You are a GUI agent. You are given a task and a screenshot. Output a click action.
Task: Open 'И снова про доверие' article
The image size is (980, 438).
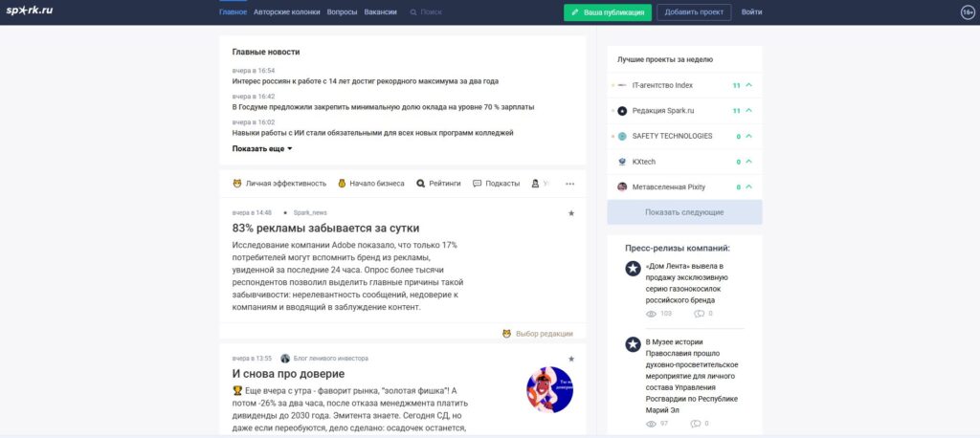(x=288, y=374)
